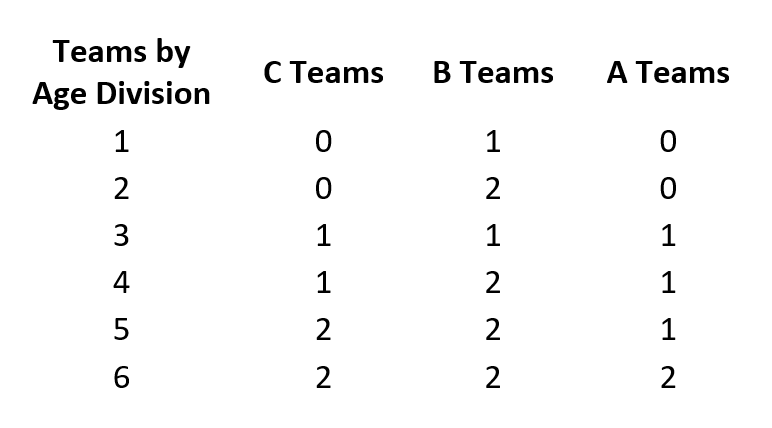The width and height of the screenshot is (772, 428).
Task: Select C Teams value for division 5
Action: click(323, 329)
